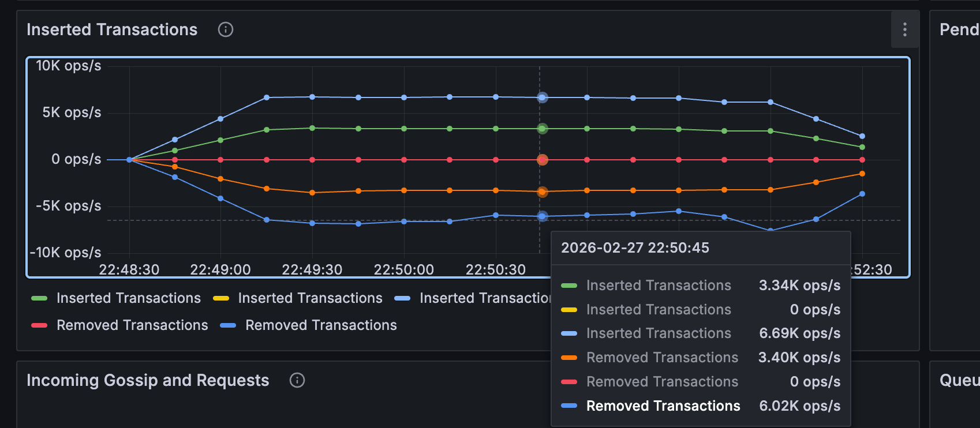Click the Inserted Transactions panel title

(x=112, y=29)
